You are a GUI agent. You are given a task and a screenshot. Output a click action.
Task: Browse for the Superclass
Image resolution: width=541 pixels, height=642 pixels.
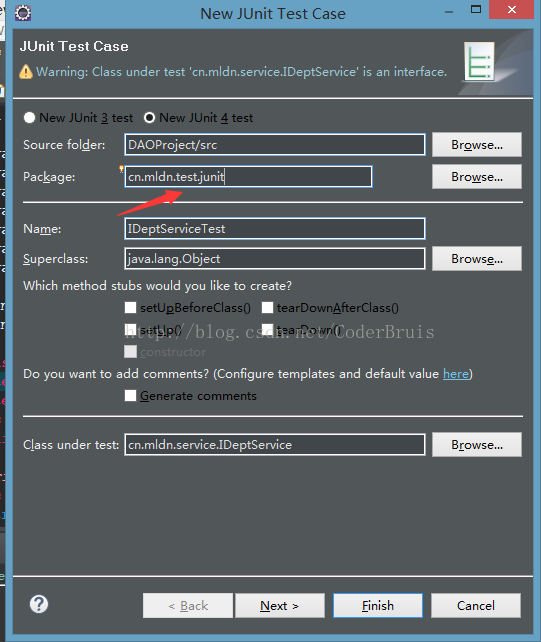click(477, 258)
